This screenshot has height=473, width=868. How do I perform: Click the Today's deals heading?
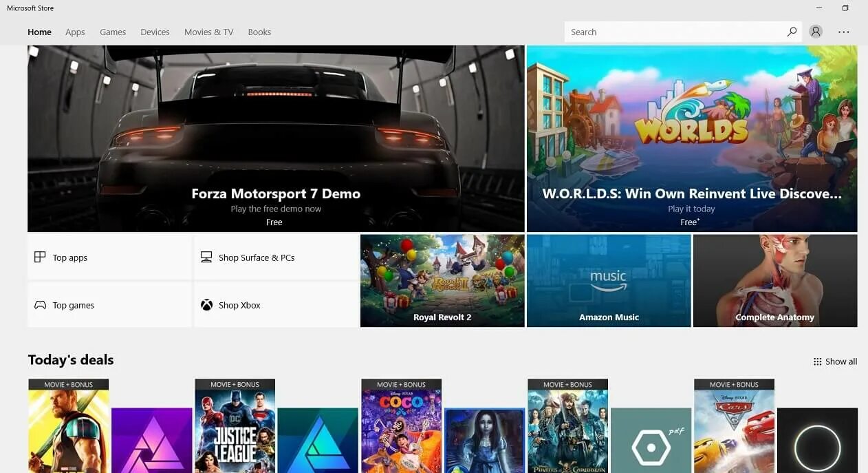[x=71, y=360]
